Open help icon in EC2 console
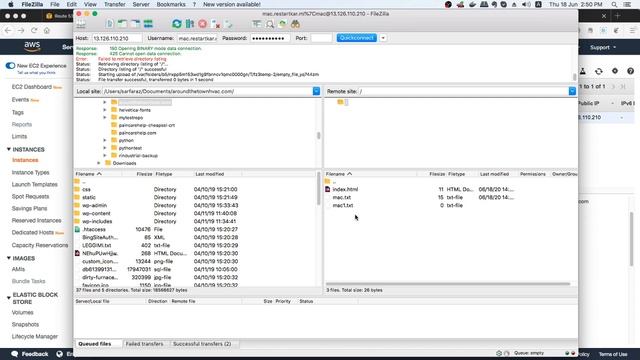 (x=631, y=71)
